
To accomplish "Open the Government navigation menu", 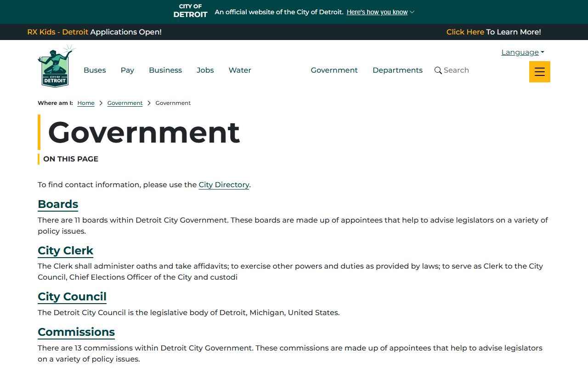I will (x=334, y=70).
